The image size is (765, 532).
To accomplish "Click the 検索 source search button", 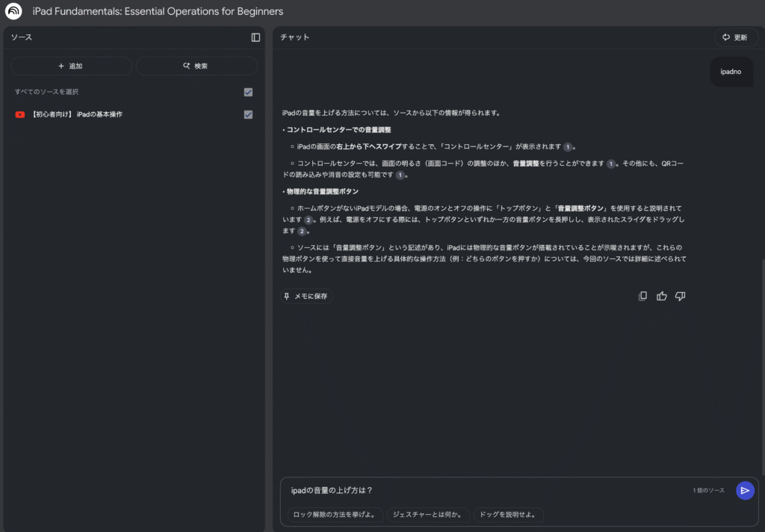I will click(196, 66).
